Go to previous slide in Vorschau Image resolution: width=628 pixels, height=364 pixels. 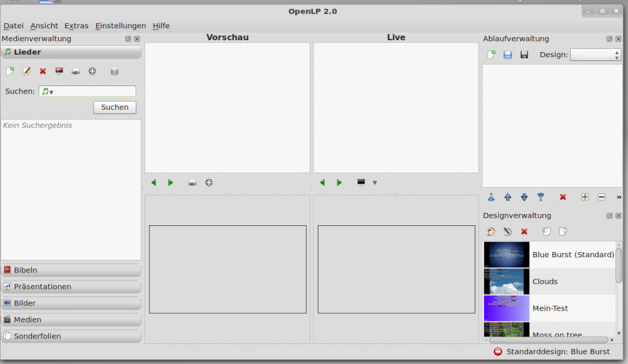coord(154,183)
